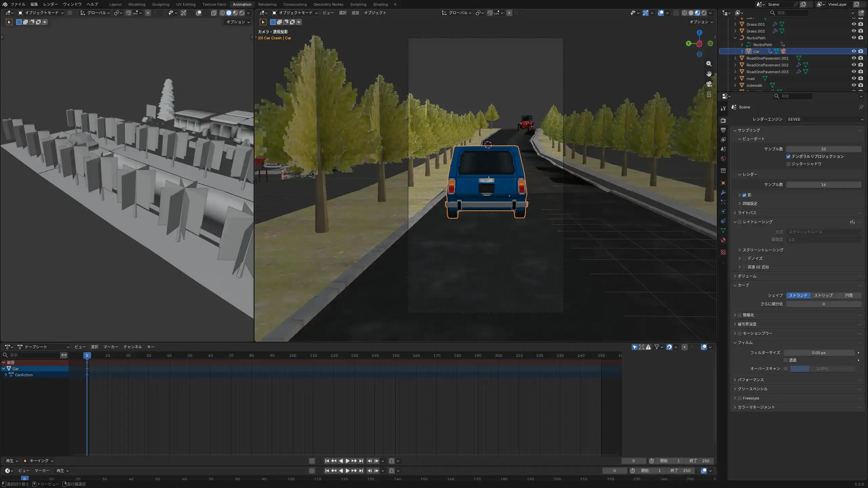Toggle camera view with the camera icon

pyautogui.click(x=709, y=84)
